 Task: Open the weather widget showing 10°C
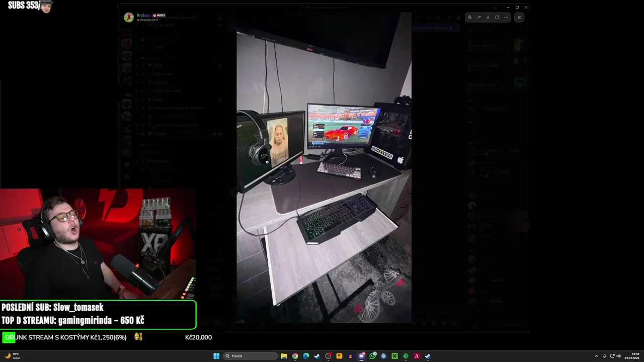pos(12,356)
